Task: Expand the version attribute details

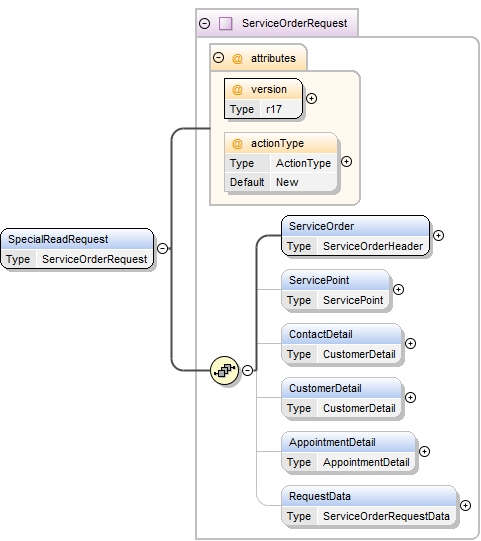Action: pos(312,99)
